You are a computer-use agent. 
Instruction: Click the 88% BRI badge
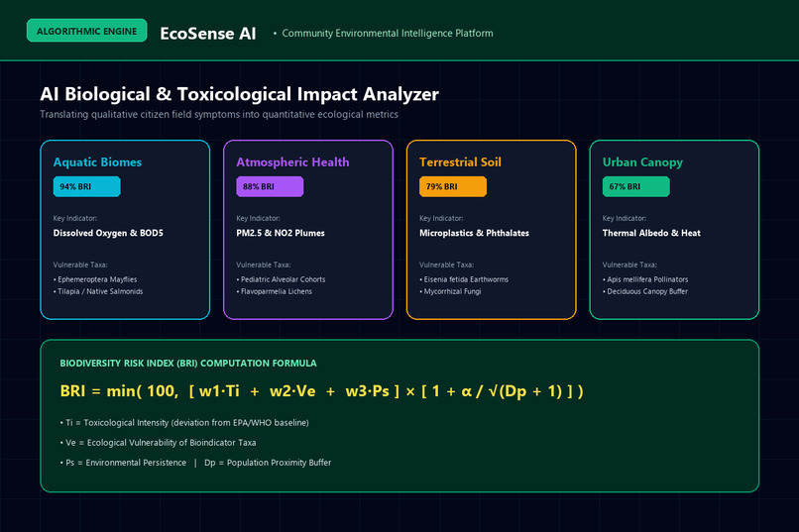[x=270, y=186]
